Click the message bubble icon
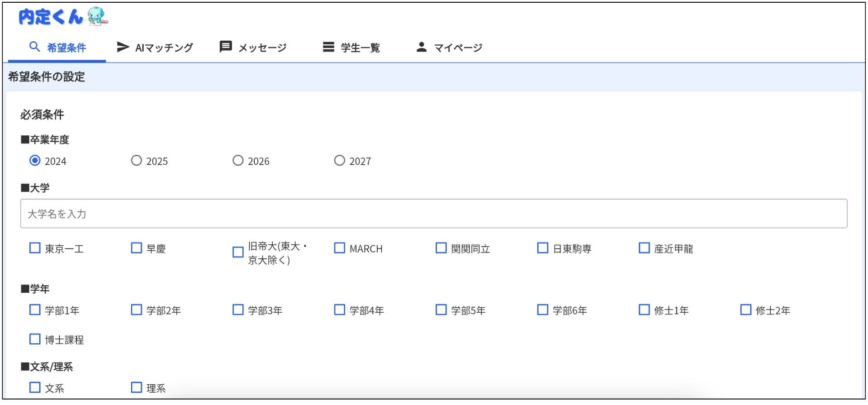Viewport: 868px width, 405px height. 225,47
